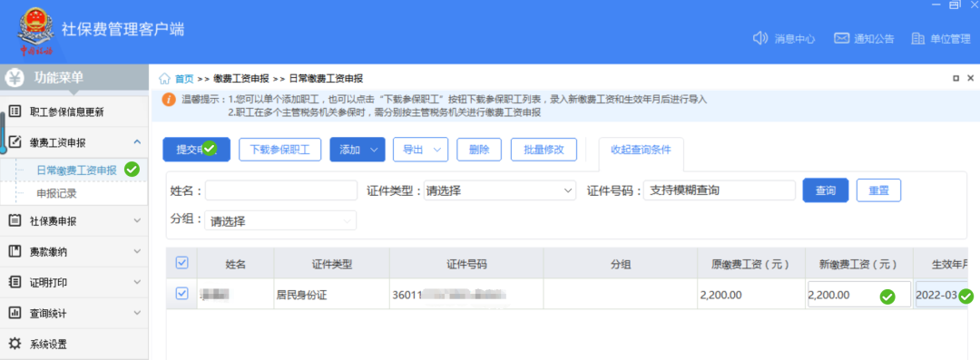Open the 消息中心 speaker icon
This screenshot has width=980, height=360.
click(760, 38)
